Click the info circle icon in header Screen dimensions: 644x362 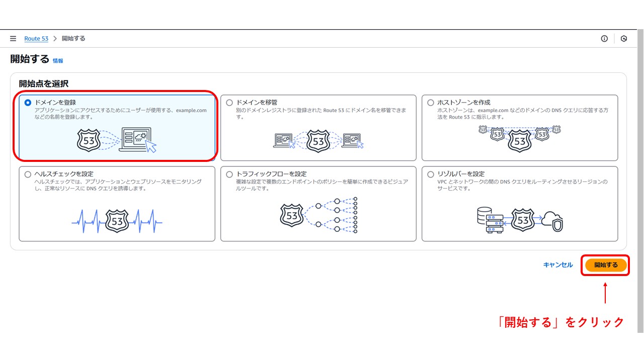604,39
